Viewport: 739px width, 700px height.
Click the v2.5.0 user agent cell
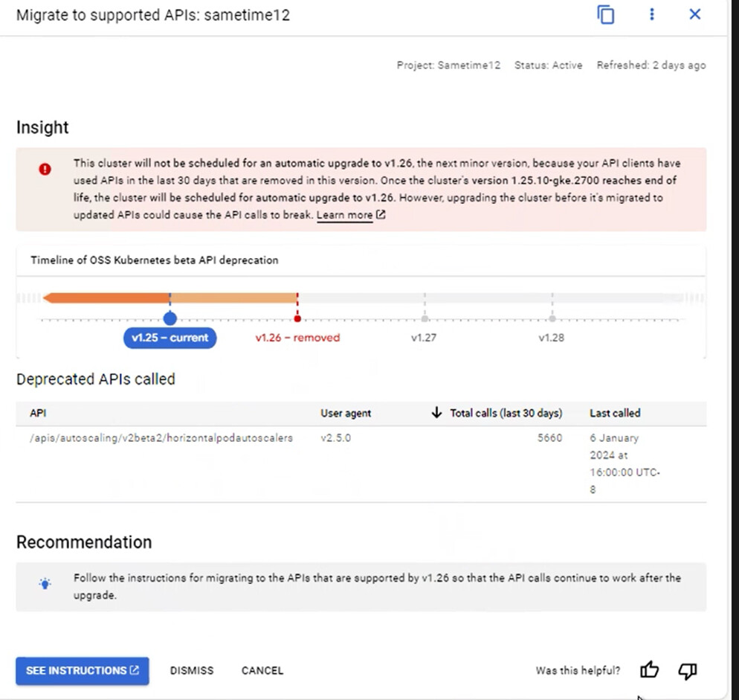[x=335, y=438]
